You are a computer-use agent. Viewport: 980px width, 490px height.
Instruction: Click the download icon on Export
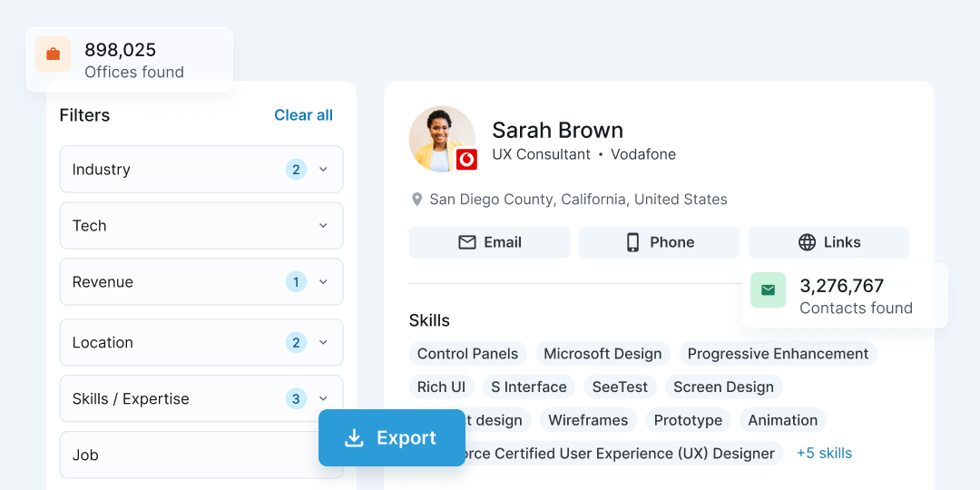(354, 438)
